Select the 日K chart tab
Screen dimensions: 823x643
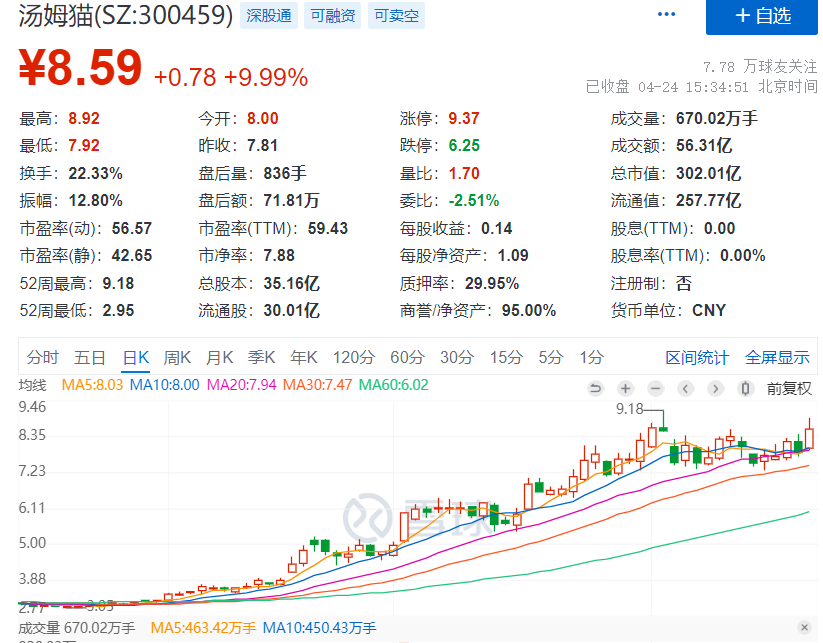(x=136, y=357)
